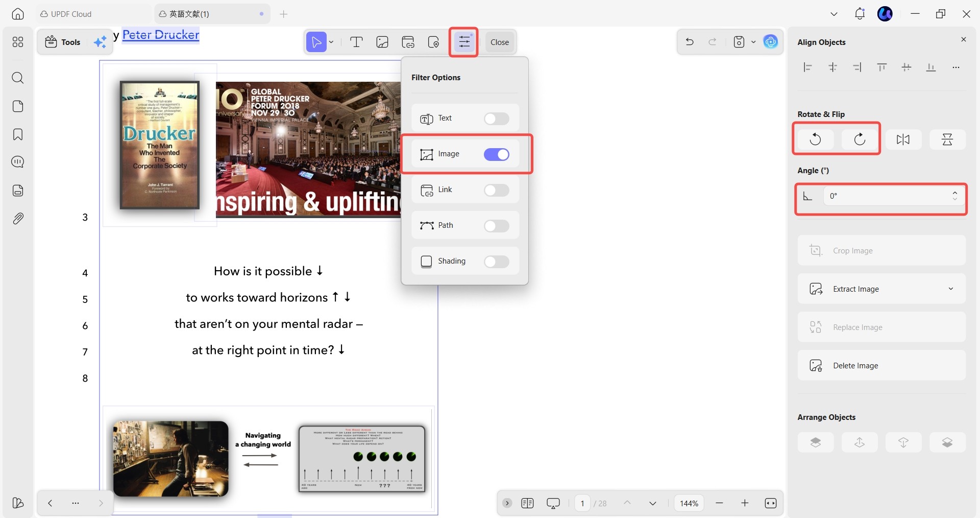This screenshot has height=518, width=980.
Task: Flip image vertically
Action: point(947,139)
